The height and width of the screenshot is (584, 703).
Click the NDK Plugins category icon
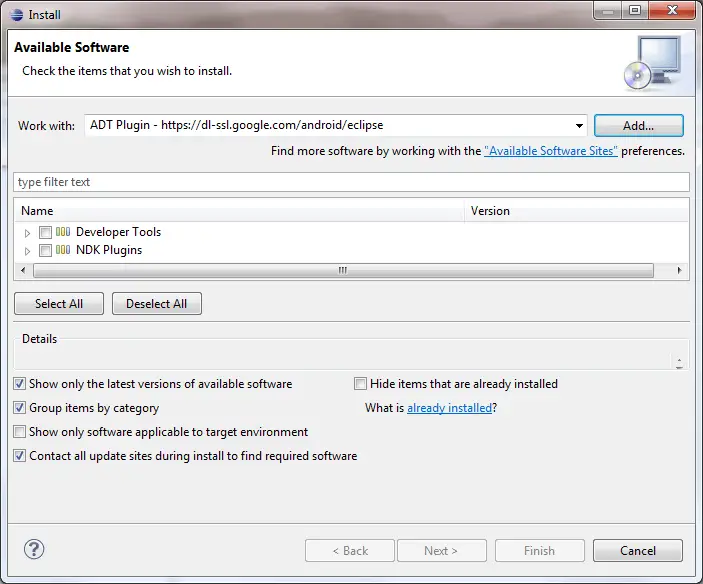tap(63, 250)
